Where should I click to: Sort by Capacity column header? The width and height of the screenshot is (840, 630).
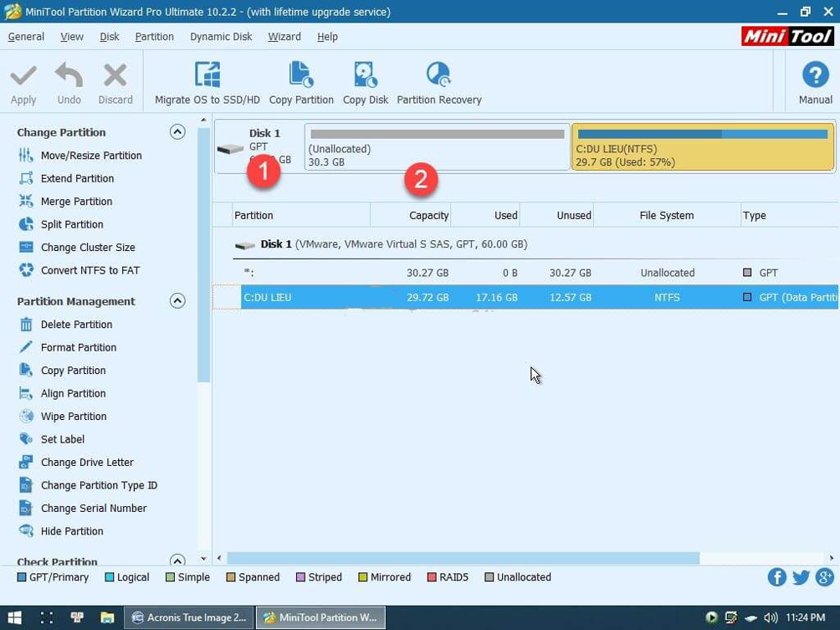(410, 215)
